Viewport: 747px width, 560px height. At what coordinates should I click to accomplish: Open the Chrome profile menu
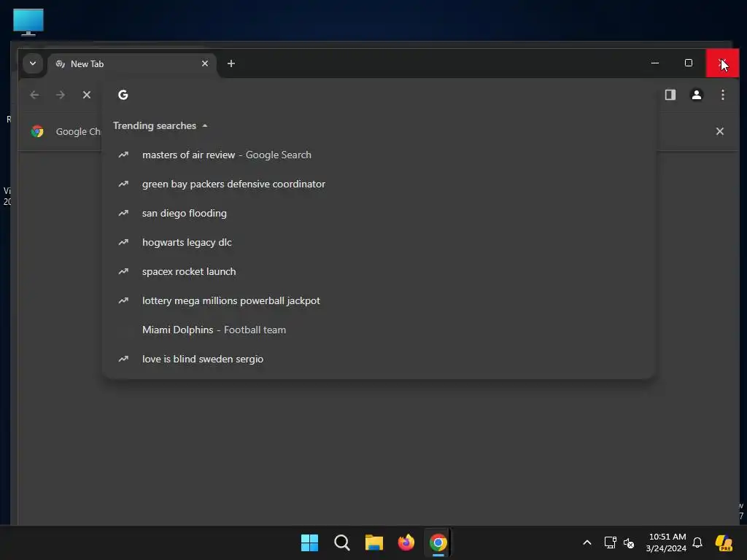click(697, 95)
